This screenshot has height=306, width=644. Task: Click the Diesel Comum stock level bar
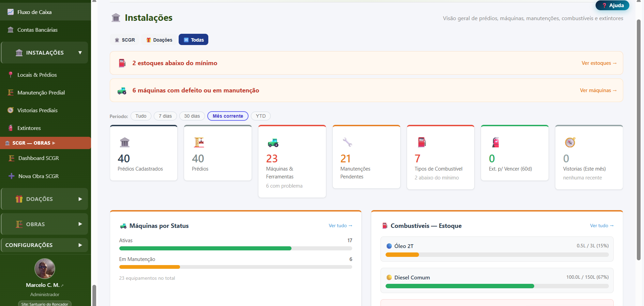[497, 286]
